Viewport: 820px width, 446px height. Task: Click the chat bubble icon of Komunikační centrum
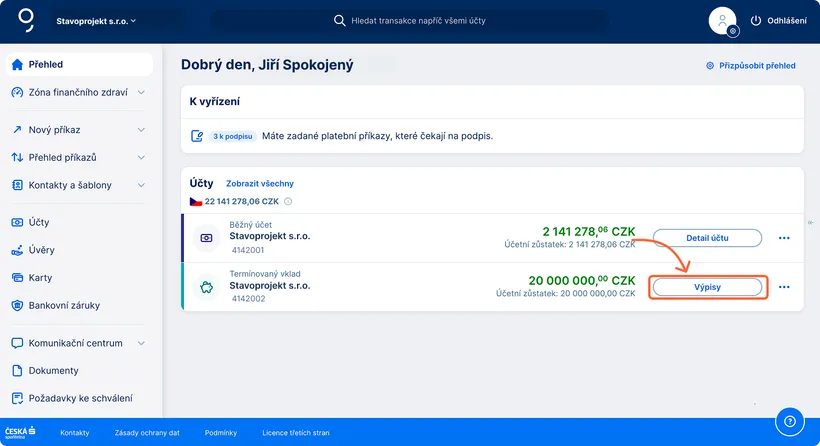17,343
